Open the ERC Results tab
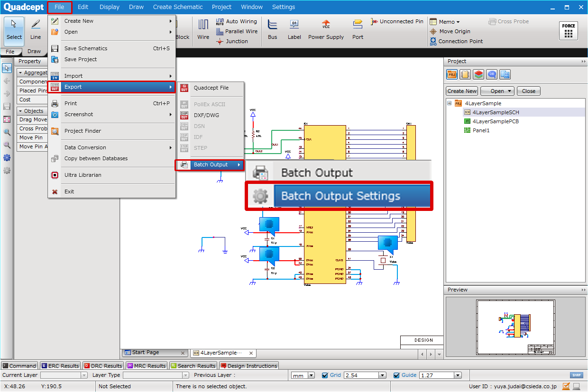The height and width of the screenshot is (392, 588). click(x=60, y=366)
